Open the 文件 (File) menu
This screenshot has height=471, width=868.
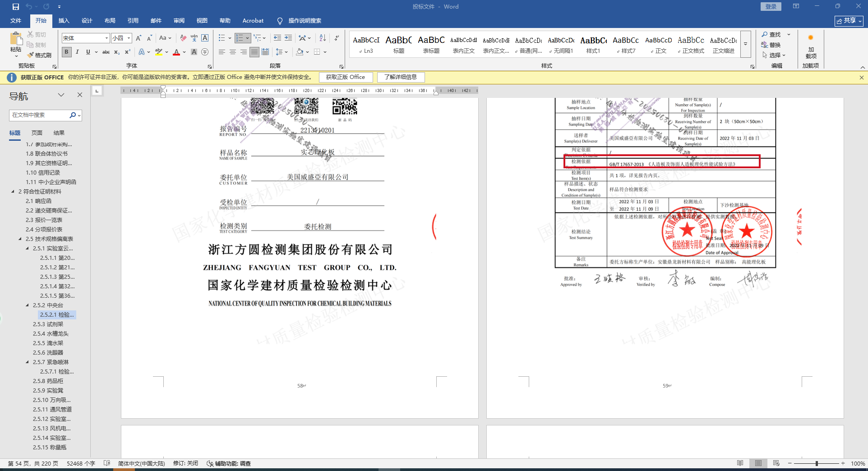point(16,21)
